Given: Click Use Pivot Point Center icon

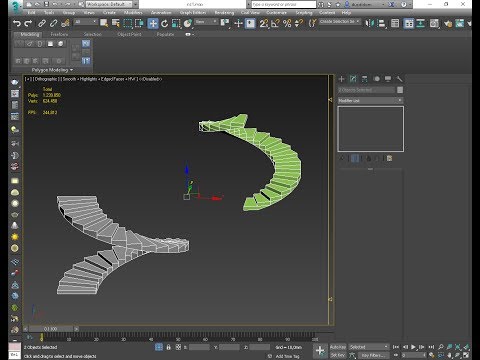Looking at the screenshot, I should (x=225, y=23).
